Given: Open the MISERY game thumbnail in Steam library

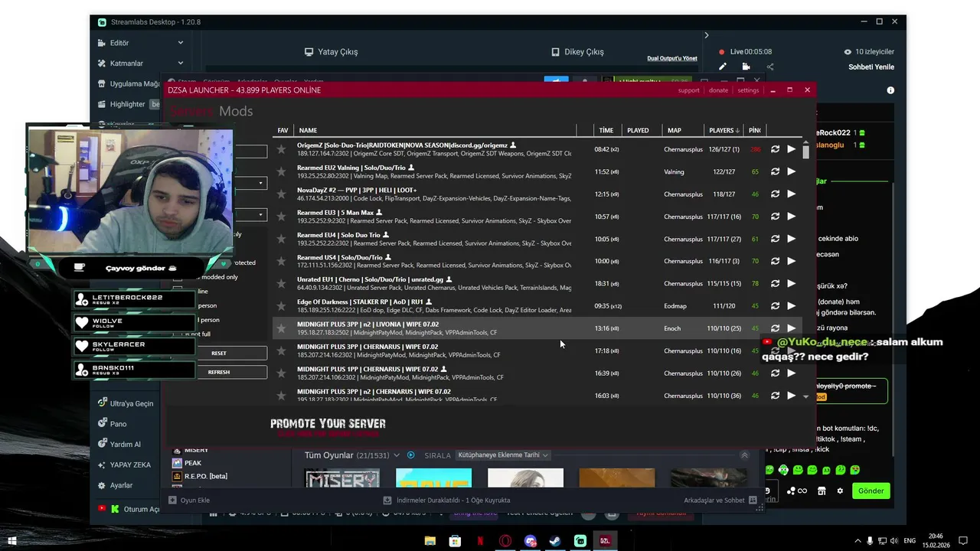Looking at the screenshot, I should tap(342, 478).
